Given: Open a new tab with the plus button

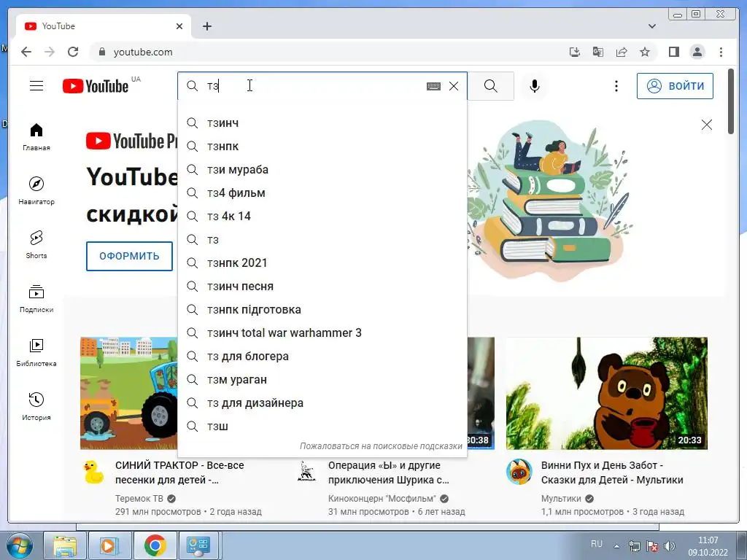Looking at the screenshot, I should (206, 26).
